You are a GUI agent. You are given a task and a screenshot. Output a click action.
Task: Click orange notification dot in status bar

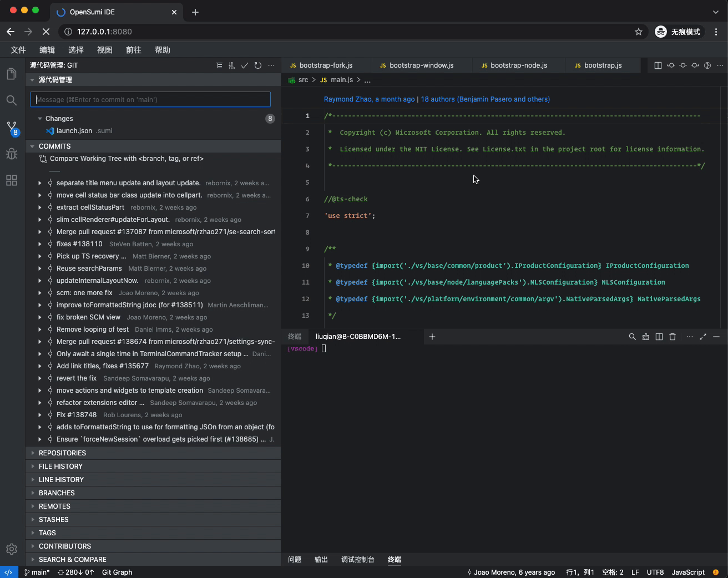pos(716,572)
